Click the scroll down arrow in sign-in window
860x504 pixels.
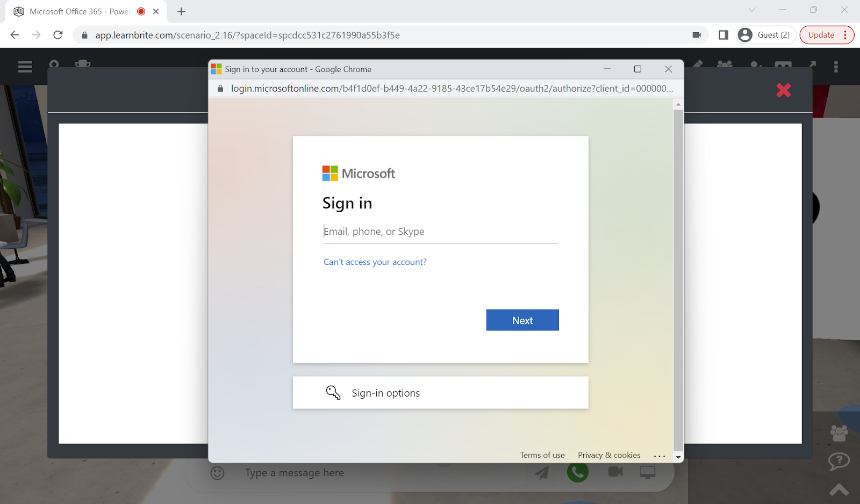(x=678, y=457)
